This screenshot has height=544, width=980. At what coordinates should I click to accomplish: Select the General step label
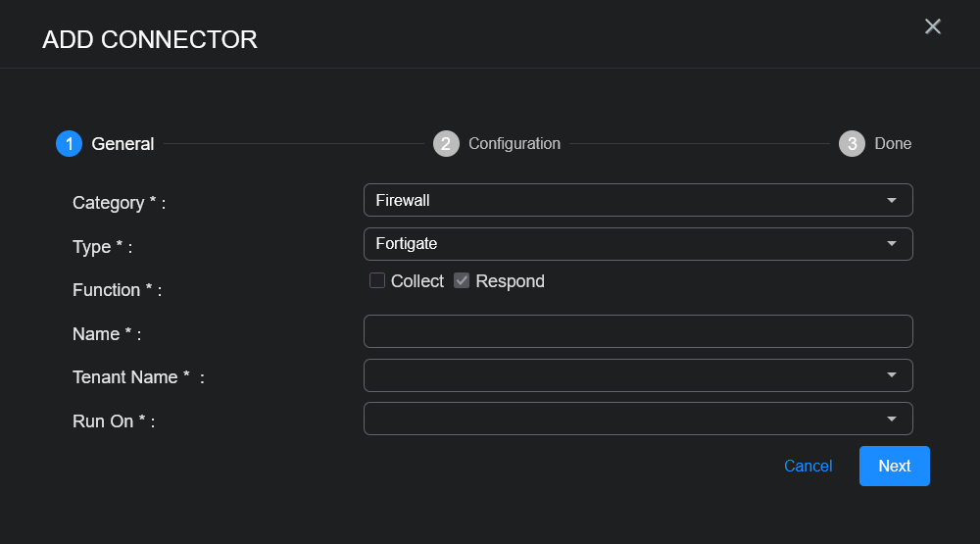pos(122,144)
